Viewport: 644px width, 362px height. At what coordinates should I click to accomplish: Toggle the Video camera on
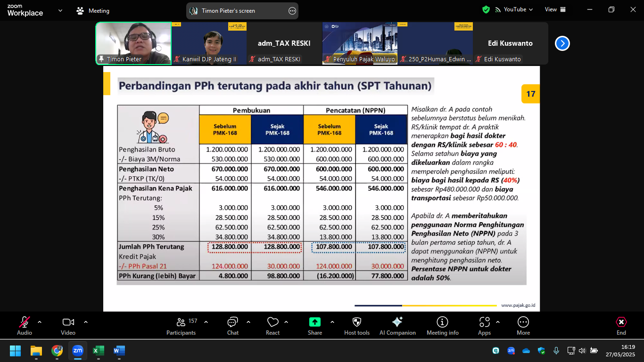pos(68,326)
